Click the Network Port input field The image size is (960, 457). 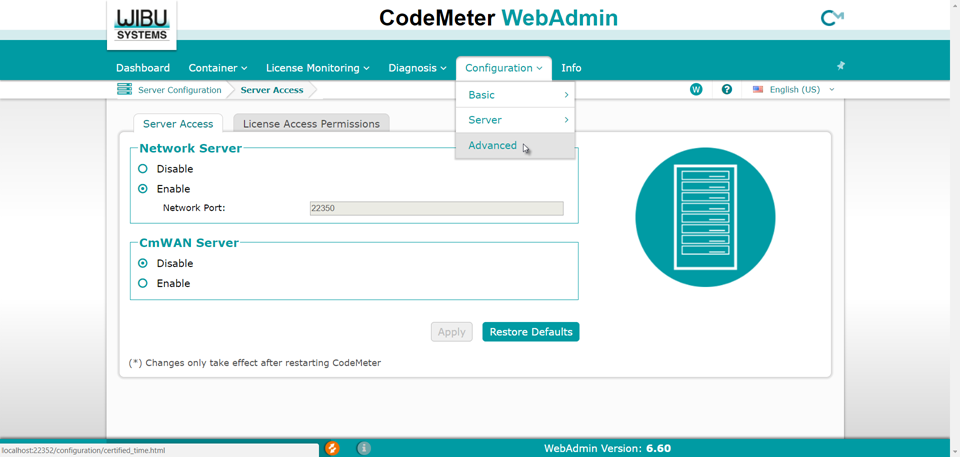click(x=436, y=208)
